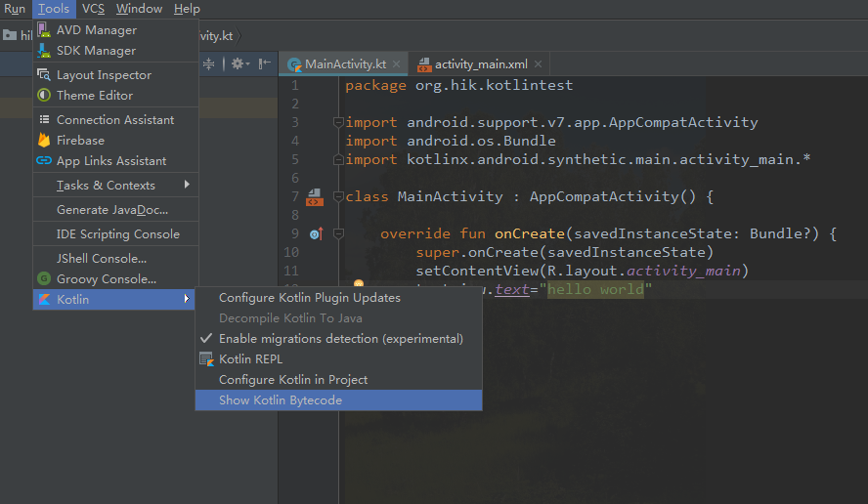Open the project panel gear settings

pos(239,64)
